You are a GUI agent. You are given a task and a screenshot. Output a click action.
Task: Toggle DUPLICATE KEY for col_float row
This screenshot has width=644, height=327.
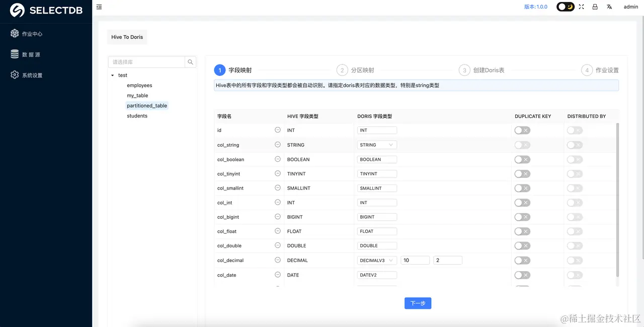click(522, 231)
